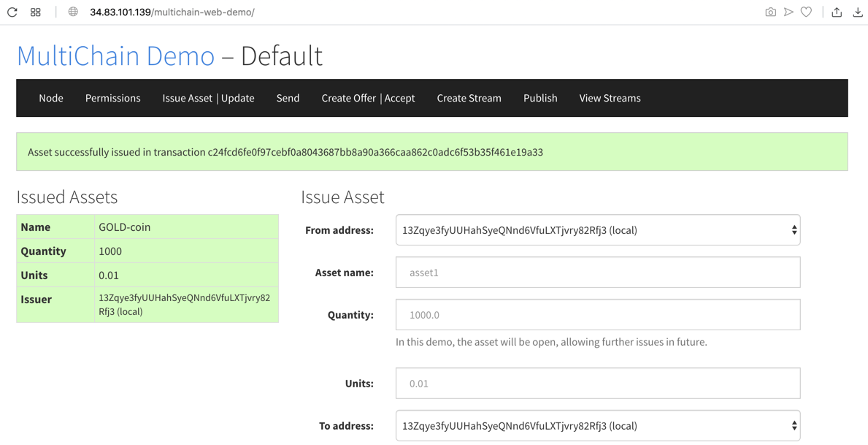
Task: Navigate to Create Stream
Action: 469,98
